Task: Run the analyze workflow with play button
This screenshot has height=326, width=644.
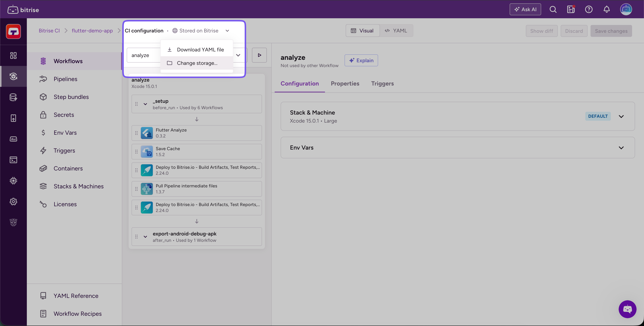Action: click(259, 55)
